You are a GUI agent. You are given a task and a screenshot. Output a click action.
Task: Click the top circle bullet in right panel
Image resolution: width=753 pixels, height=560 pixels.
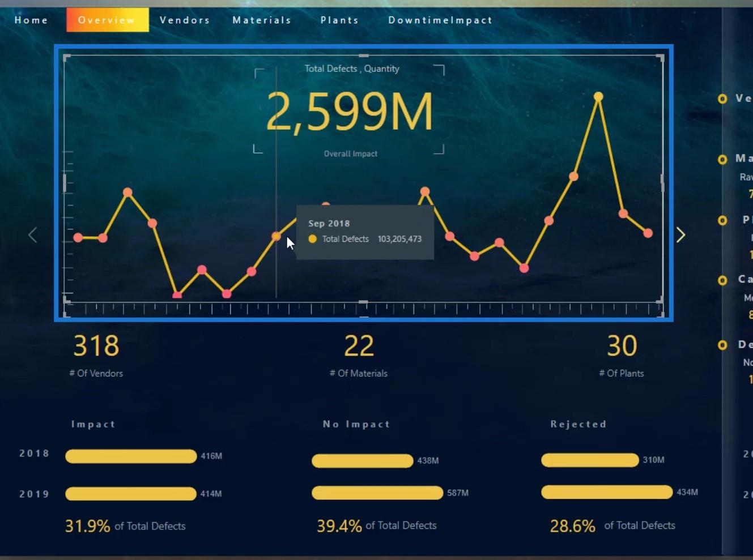[x=722, y=99]
